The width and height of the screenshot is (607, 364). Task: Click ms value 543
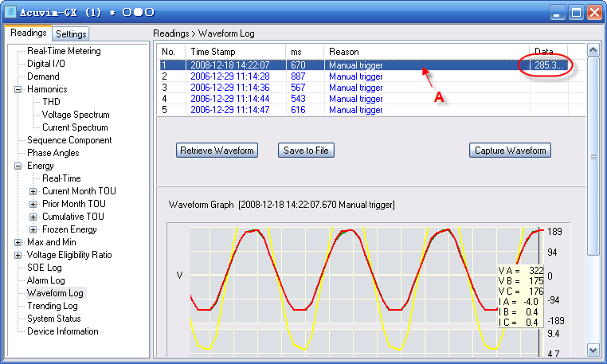(x=298, y=99)
